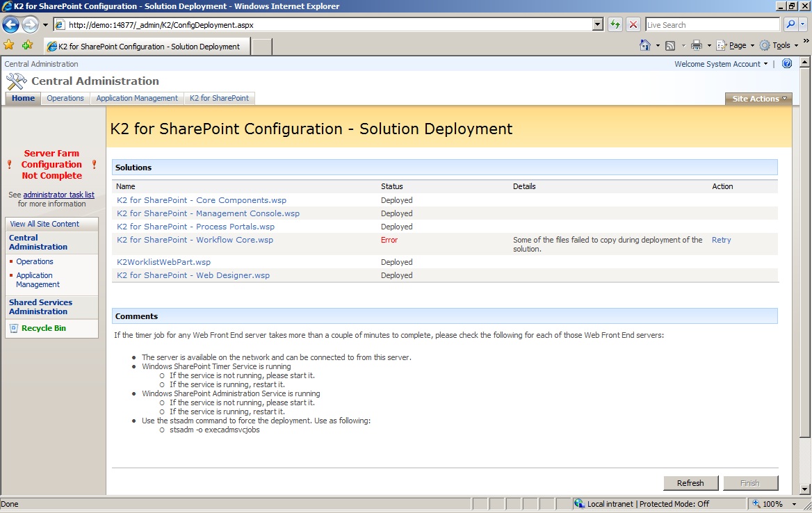Open Operations in the left sidebar
This screenshot has height=513, width=812.
tap(35, 262)
